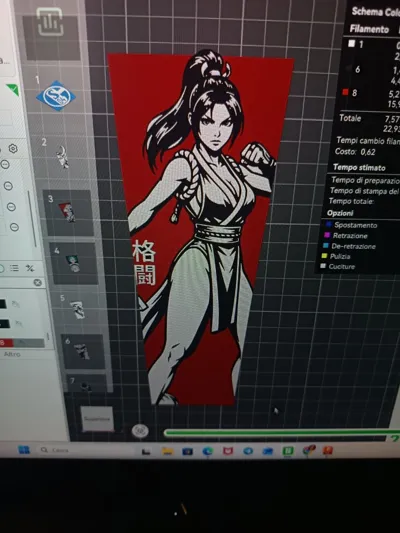
Task: Select plate 3 thumbnail with red figure
Action: click(68, 212)
